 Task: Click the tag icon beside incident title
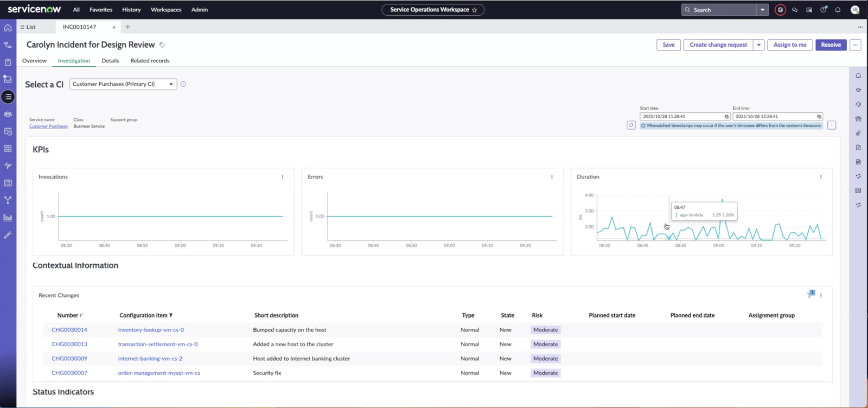pyautogui.click(x=162, y=45)
